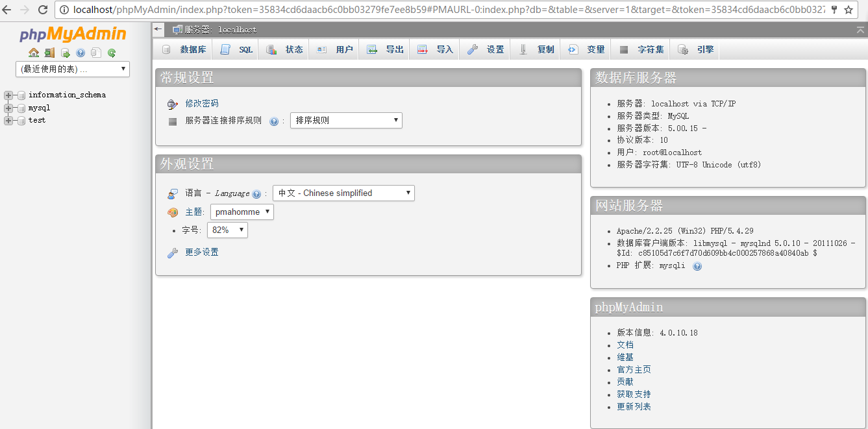868x429 pixels.
Task: Click the text 用户: root@localhost
Action: [x=659, y=153]
